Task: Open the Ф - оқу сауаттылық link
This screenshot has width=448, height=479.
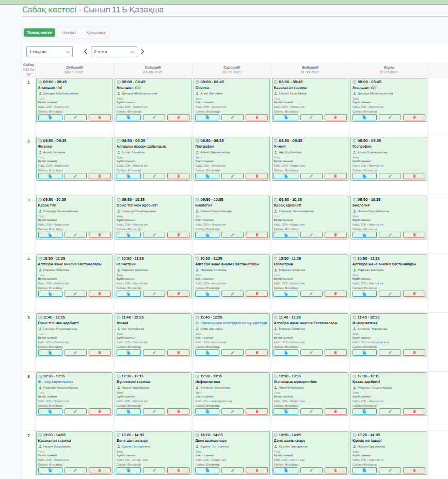Action: 56,382
